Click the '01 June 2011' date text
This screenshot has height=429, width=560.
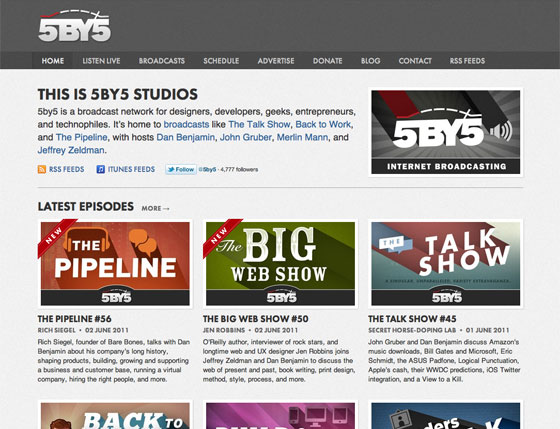(488, 330)
